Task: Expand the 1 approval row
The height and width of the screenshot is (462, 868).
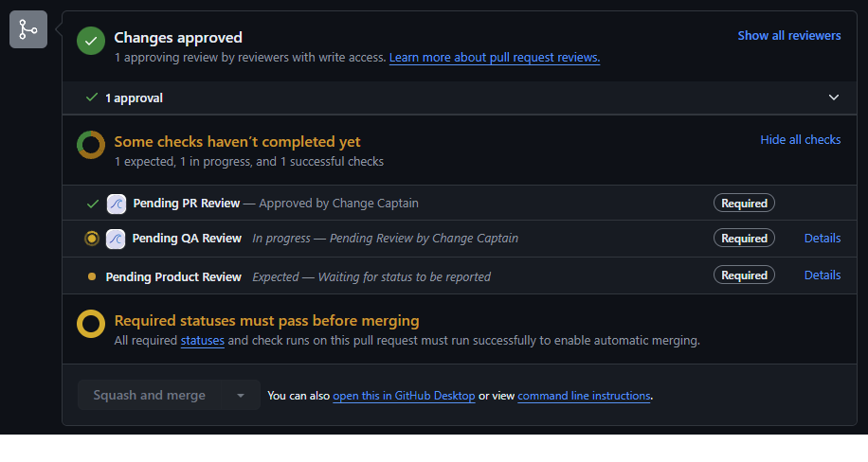Action: [x=134, y=98]
